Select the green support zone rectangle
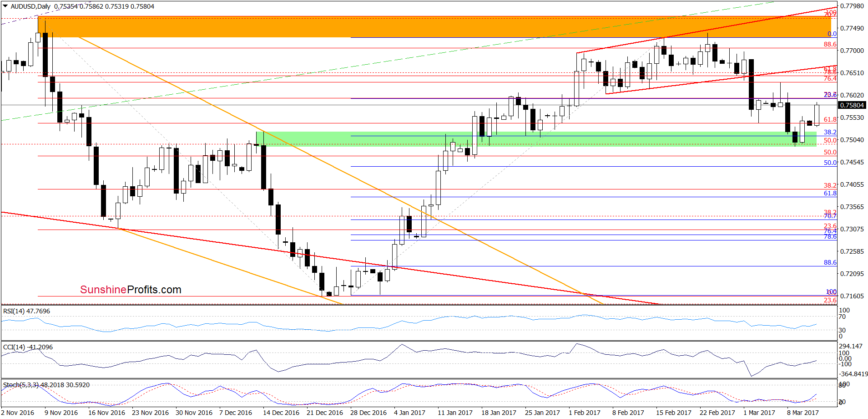Screen dimensions: 868x419 pyautogui.click(x=536, y=139)
